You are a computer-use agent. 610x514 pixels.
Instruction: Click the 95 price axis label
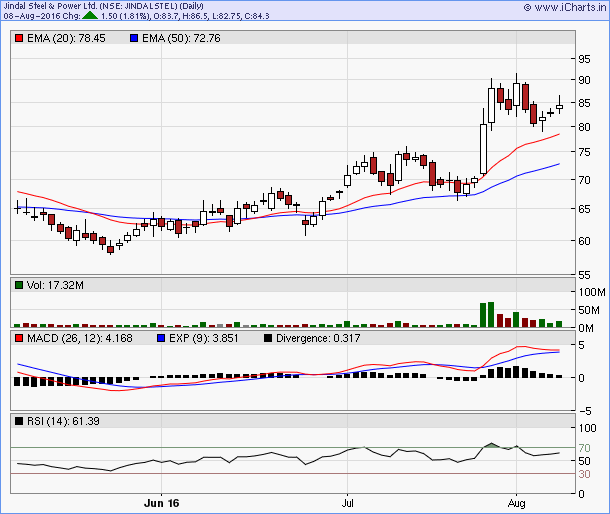click(x=584, y=59)
